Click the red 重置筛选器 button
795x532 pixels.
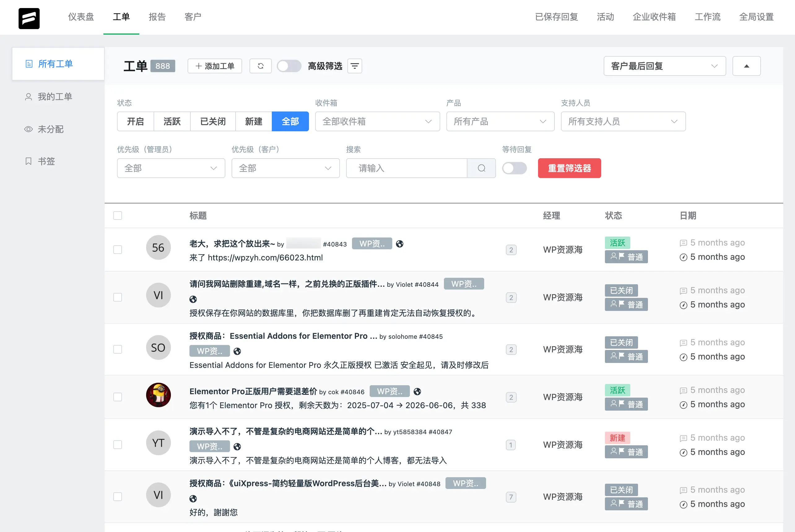(569, 168)
